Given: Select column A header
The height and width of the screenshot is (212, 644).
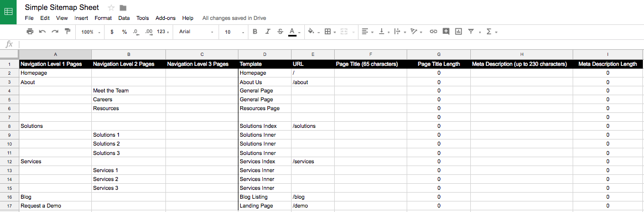Looking at the screenshot, I should pos(55,54).
